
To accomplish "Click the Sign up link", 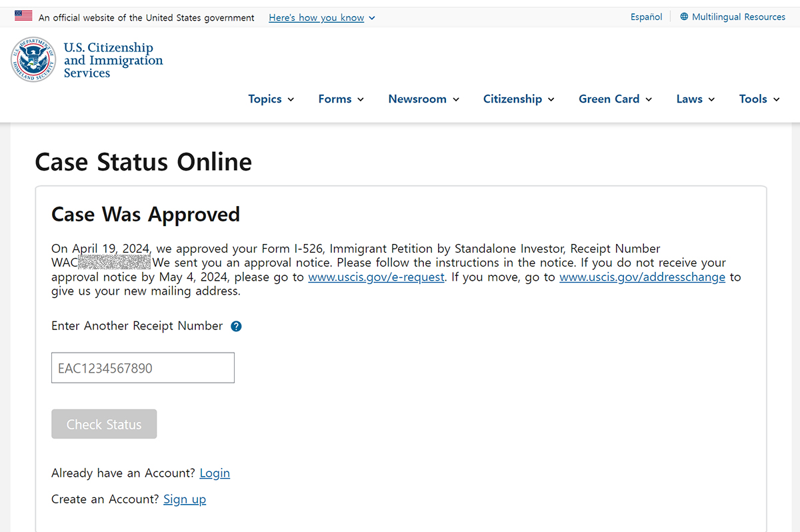I will pos(185,499).
